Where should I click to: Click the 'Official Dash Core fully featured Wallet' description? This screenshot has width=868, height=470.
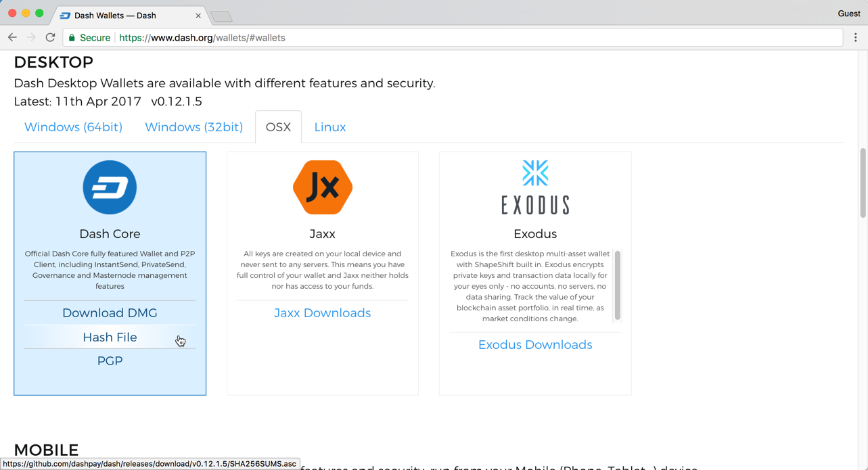pos(110,270)
